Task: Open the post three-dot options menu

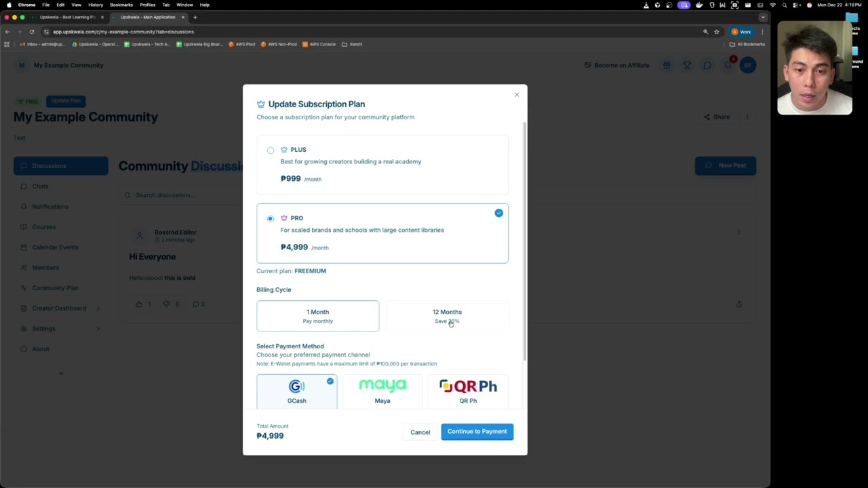Action: click(x=738, y=232)
